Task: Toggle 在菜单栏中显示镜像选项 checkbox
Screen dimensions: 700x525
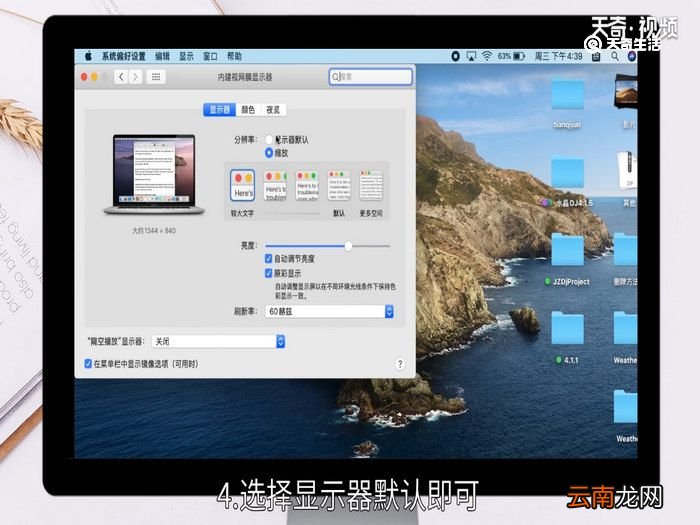Action: point(88,364)
